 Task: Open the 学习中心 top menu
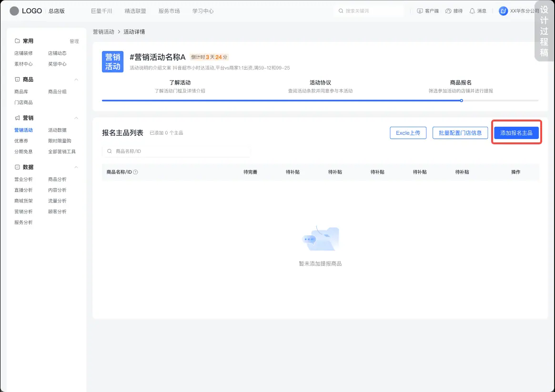click(203, 11)
